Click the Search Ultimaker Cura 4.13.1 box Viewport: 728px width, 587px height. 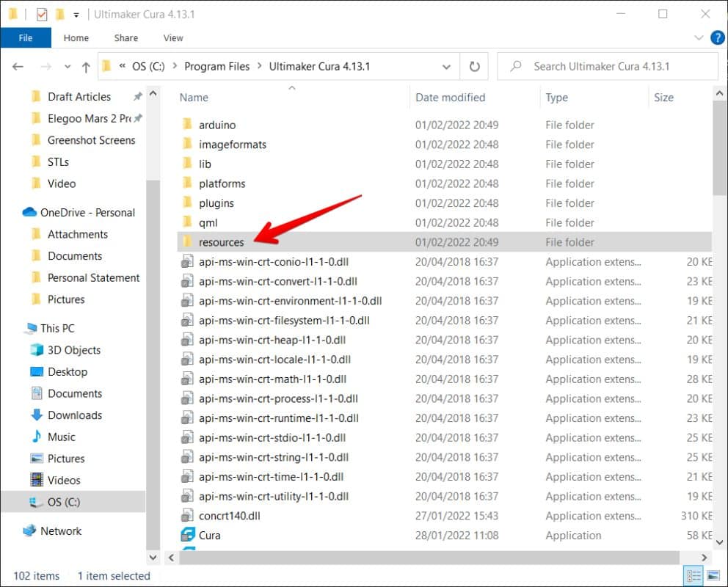click(608, 67)
